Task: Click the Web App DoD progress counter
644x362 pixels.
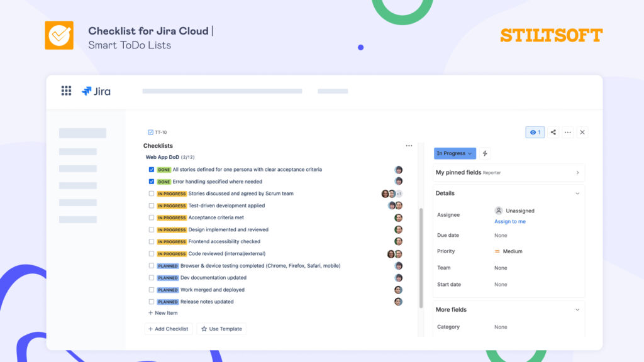Action: (x=189, y=156)
